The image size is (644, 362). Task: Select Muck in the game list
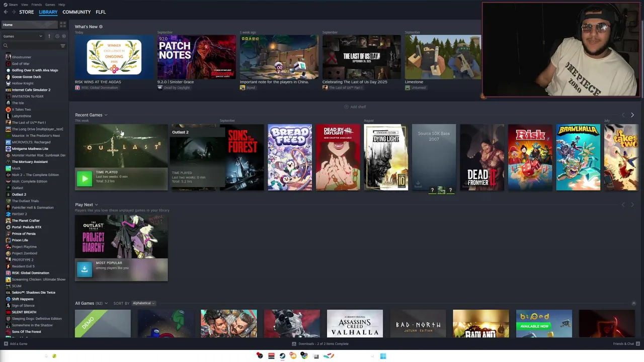pos(16,168)
